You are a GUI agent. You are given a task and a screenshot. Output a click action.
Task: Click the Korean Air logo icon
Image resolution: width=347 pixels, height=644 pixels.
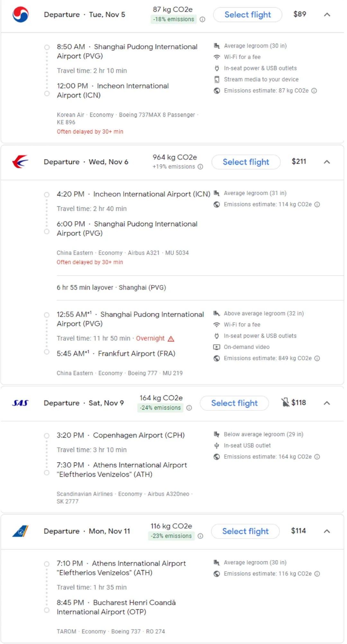pos(21,15)
